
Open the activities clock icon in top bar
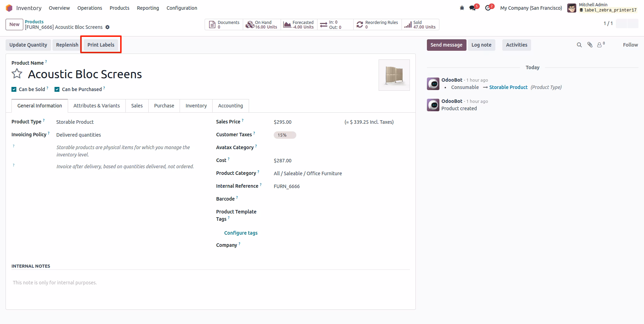[x=489, y=8]
